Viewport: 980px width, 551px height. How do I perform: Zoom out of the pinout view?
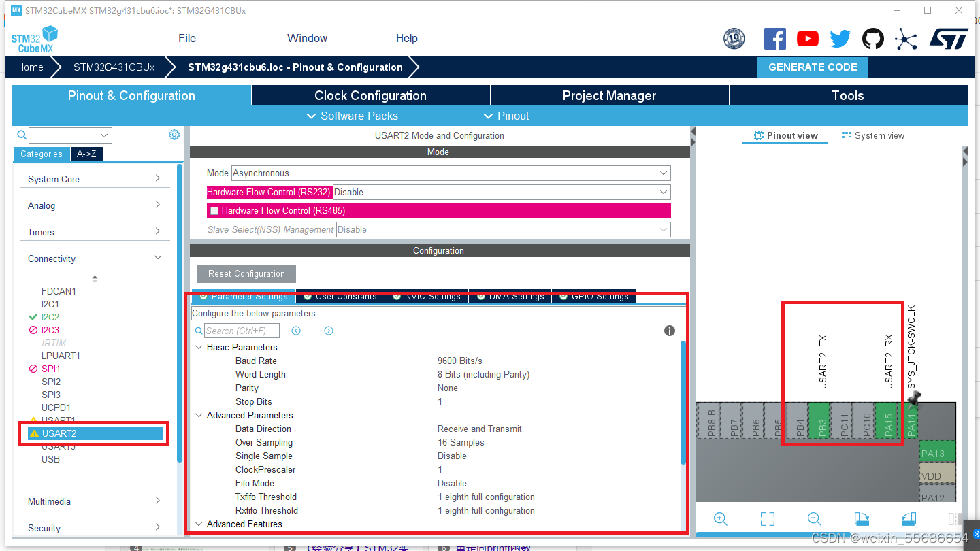814,519
